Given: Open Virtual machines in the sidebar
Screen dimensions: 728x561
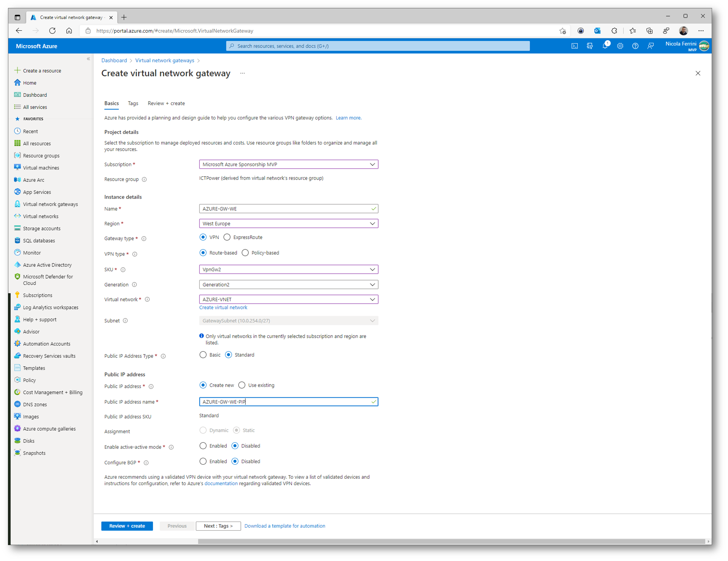Looking at the screenshot, I should click(x=41, y=168).
